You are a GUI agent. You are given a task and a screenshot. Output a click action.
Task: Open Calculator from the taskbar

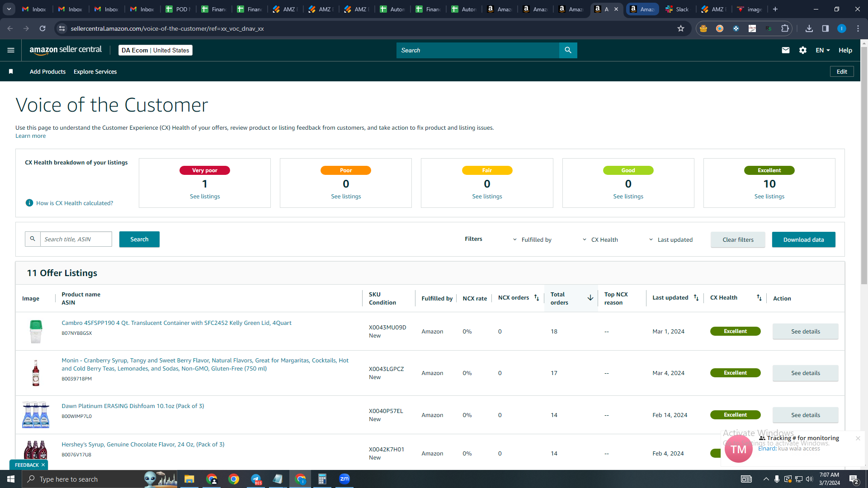tap(322, 479)
